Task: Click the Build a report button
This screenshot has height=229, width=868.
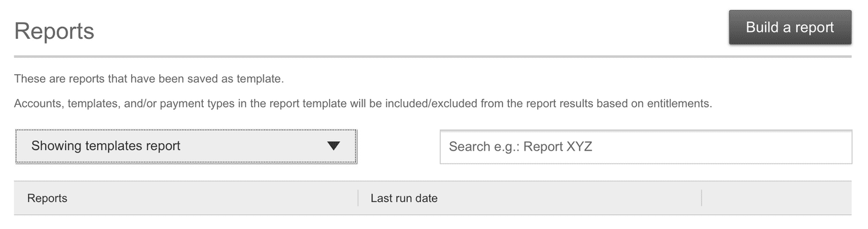Action: (790, 27)
